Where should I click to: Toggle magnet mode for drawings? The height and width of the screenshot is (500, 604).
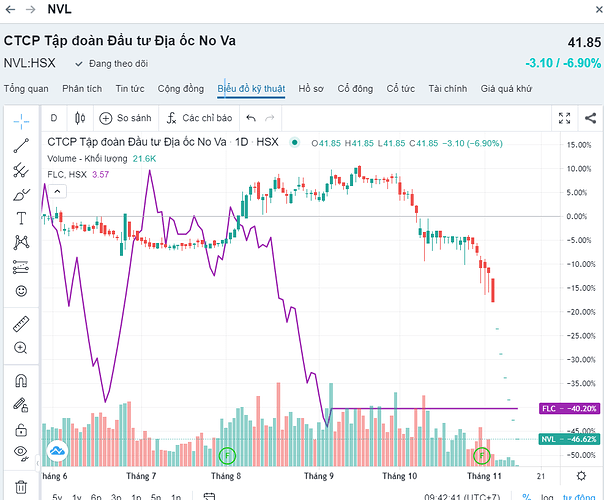[21, 381]
